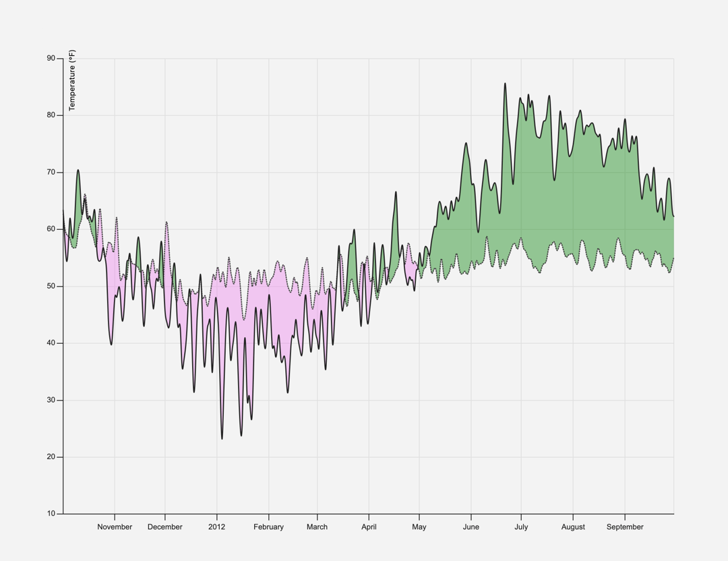Image resolution: width=728 pixels, height=561 pixels.
Task: Click the "Temperature (°F)" axis title
Action: coord(72,80)
